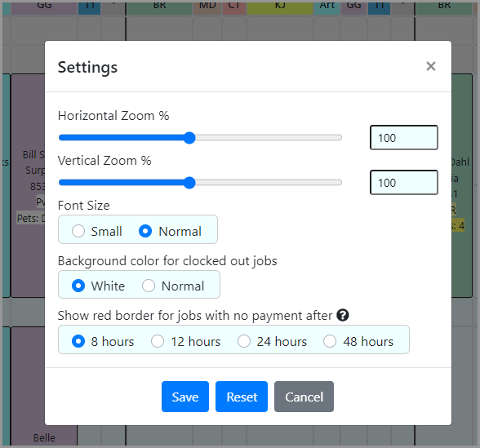Click the Vertical Zoom slider track right end
480x448 pixels.
tap(339, 183)
